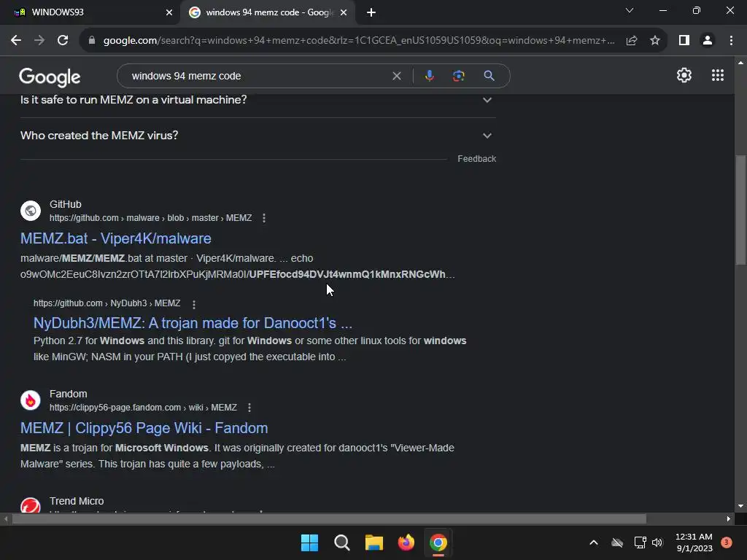The image size is (747, 560).
Task: Open tab search dropdown arrow
Action: click(630, 10)
